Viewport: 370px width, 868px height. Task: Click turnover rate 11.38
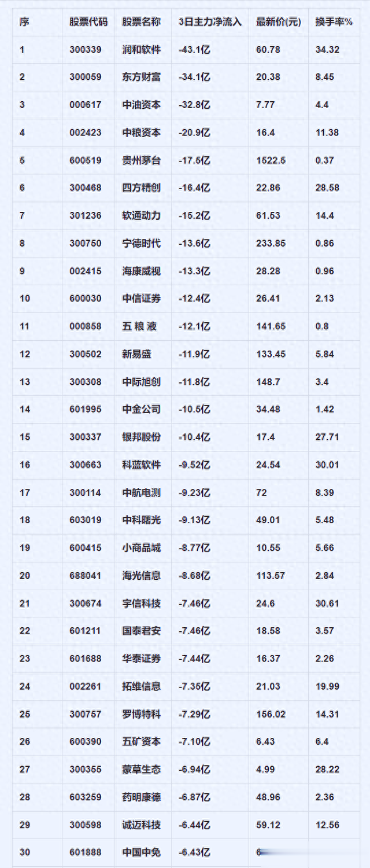(x=327, y=133)
